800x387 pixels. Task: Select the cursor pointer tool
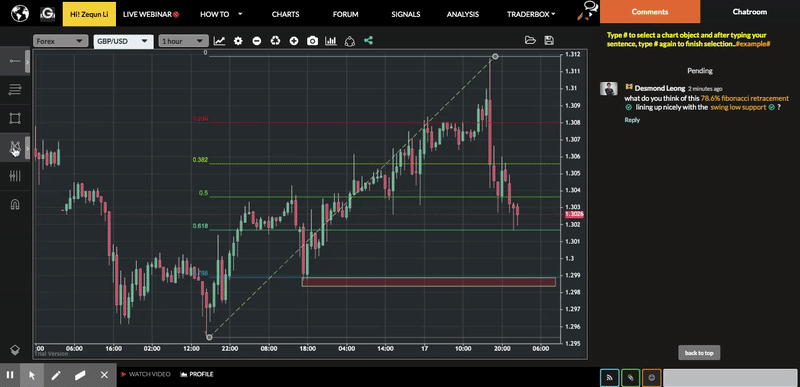pos(32,375)
